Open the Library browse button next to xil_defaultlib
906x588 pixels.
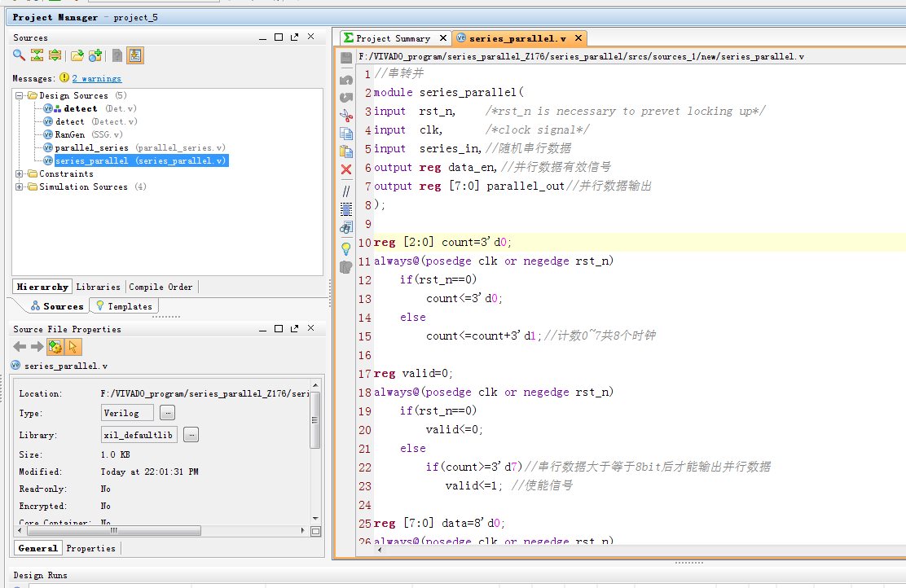[191, 435]
